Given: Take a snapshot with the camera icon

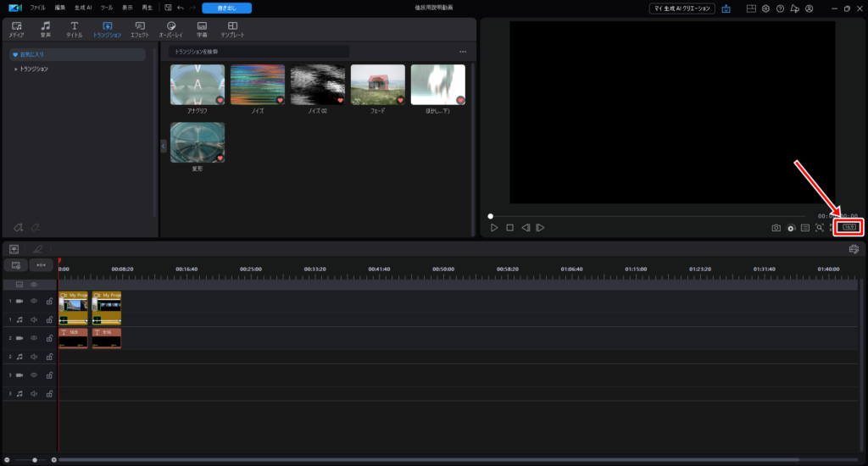Looking at the screenshot, I should pos(776,227).
